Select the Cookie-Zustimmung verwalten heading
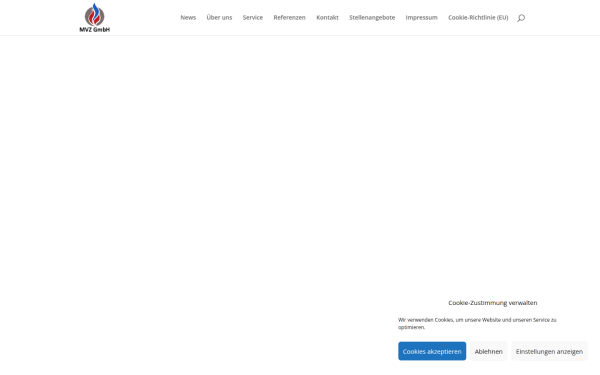Image resolution: width=600 pixels, height=375 pixels. [x=492, y=303]
